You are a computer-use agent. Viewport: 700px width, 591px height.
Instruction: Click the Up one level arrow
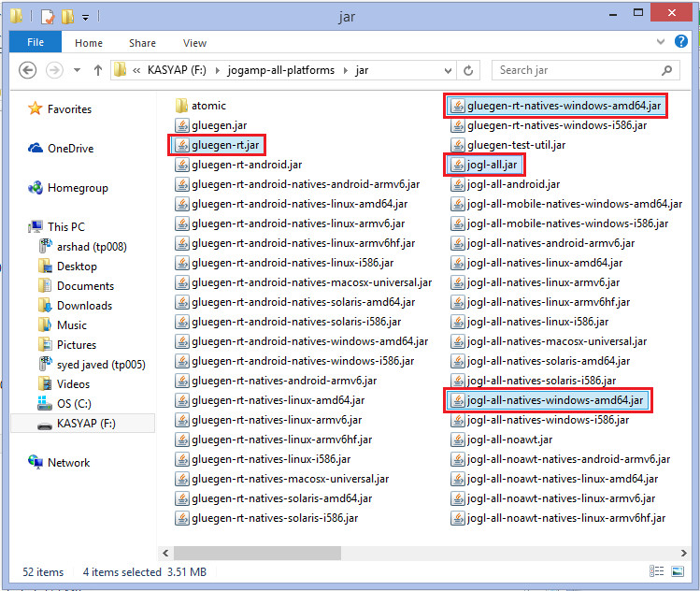tap(96, 70)
